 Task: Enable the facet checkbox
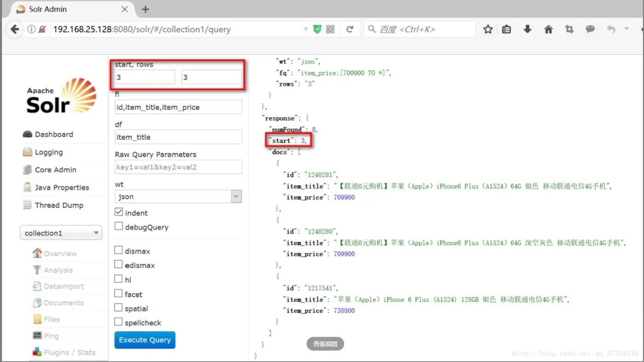[119, 293]
